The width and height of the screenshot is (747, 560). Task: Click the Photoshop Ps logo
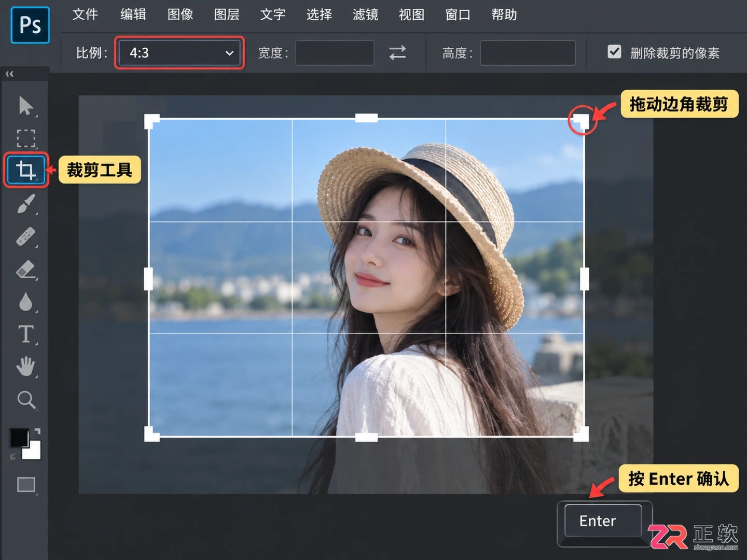click(30, 25)
